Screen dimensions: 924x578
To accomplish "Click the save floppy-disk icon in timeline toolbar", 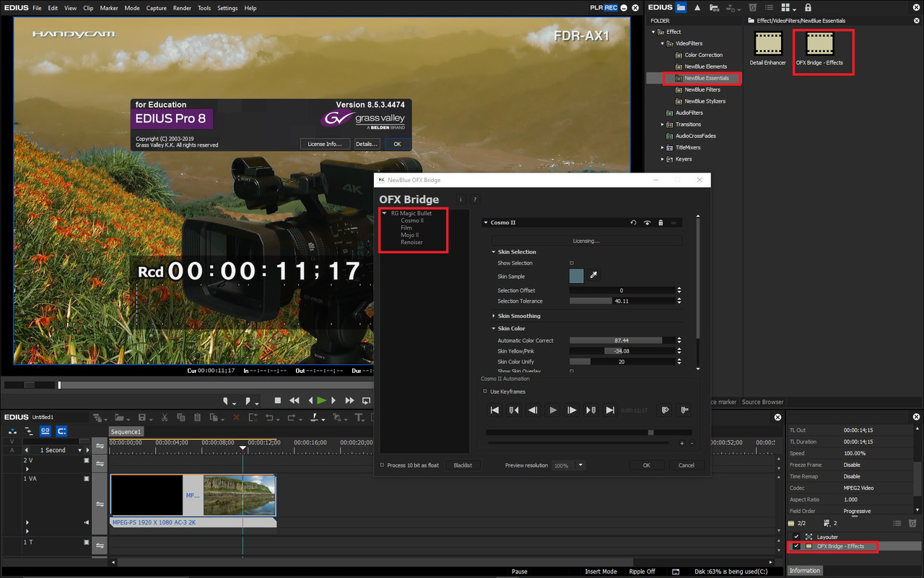I will 142,418.
